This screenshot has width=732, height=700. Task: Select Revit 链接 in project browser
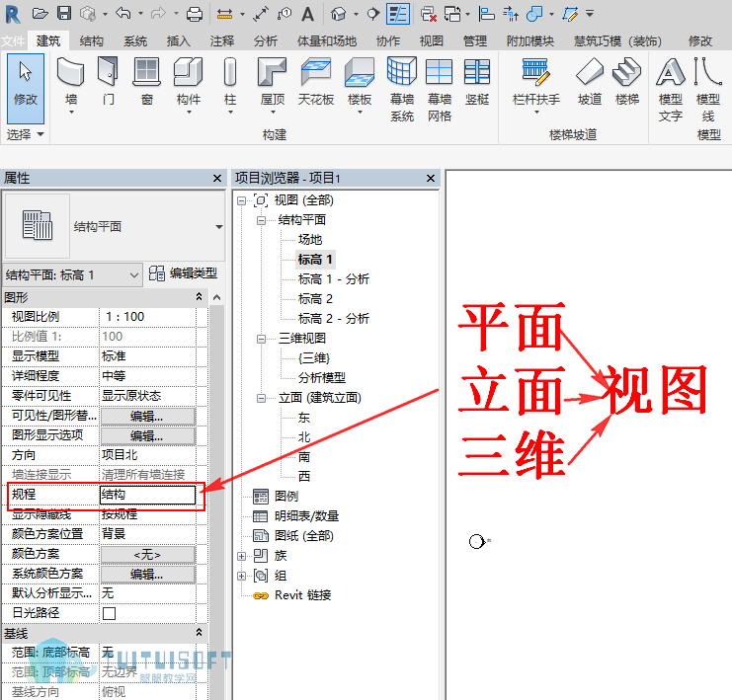point(302,595)
